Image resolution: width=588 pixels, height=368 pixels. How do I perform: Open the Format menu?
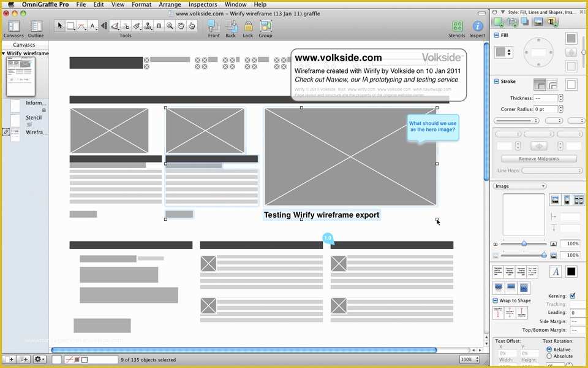coord(141,4)
